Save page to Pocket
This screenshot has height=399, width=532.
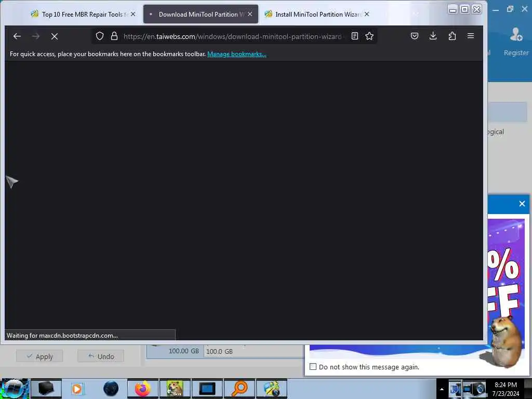coord(414,36)
